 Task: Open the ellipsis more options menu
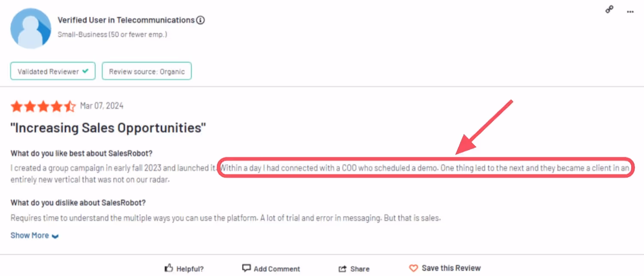click(x=630, y=12)
